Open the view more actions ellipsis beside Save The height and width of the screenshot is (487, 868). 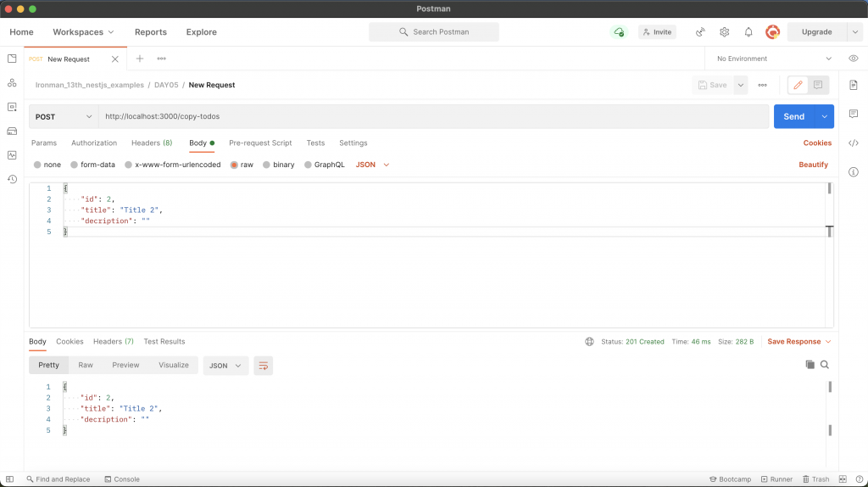pyautogui.click(x=763, y=86)
